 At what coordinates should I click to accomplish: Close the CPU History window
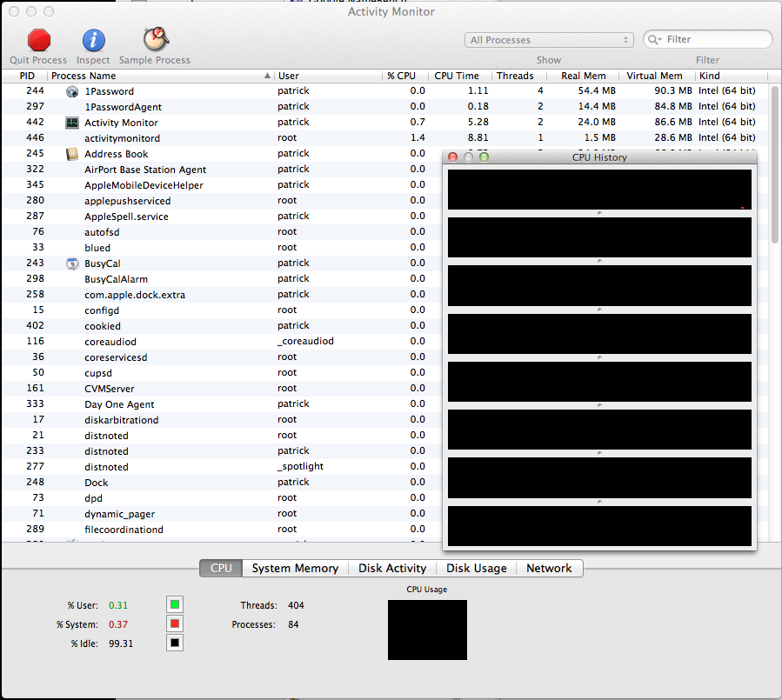pos(453,157)
